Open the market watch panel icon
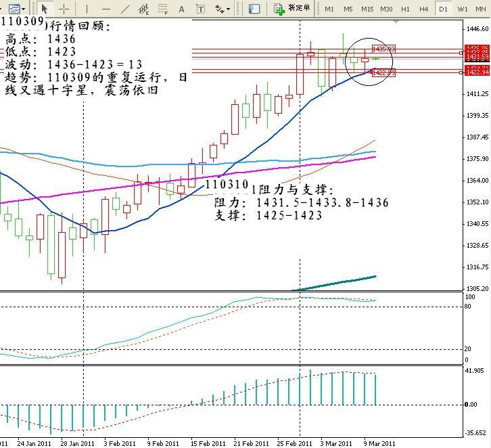Image resolution: width=491 pixels, height=448 pixels. pos(254,9)
